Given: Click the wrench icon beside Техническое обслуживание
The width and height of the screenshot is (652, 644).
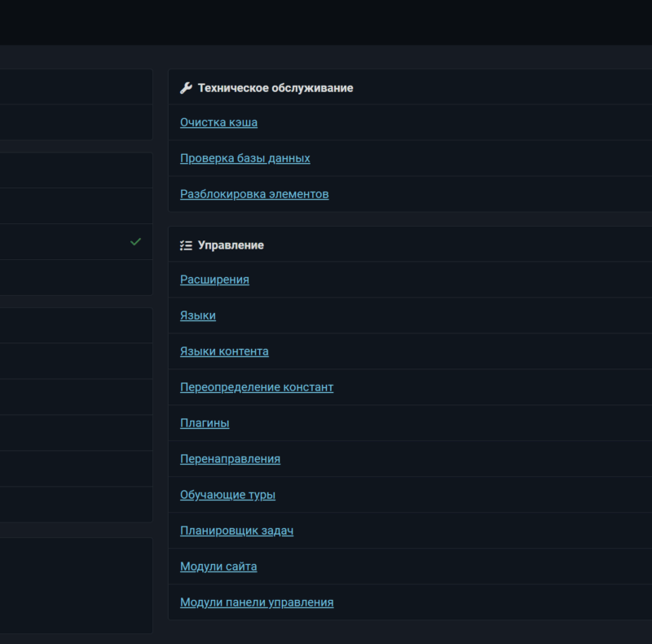Looking at the screenshot, I should pyautogui.click(x=186, y=88).
